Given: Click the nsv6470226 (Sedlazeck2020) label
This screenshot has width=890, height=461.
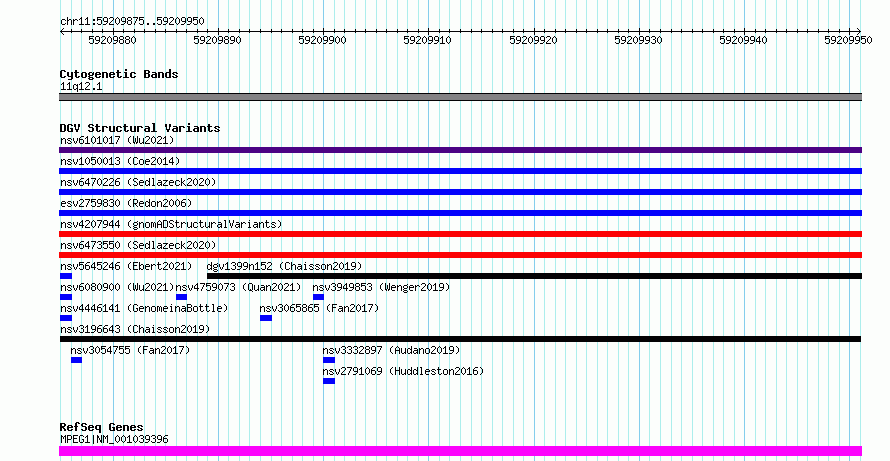Looking at the screenshot, I should [138, 182].
